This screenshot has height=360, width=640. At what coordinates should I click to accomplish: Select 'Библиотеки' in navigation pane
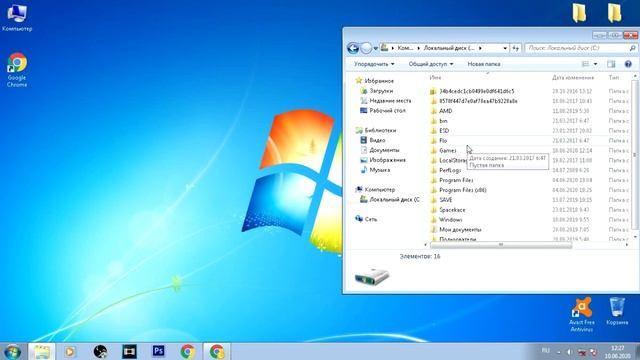[x=376, y=130]
